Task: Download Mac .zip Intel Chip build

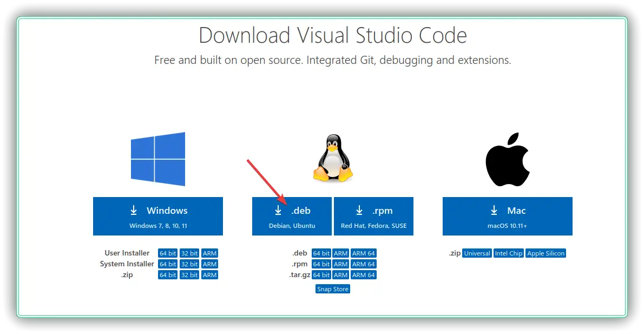Action: (x=509, y=253)
